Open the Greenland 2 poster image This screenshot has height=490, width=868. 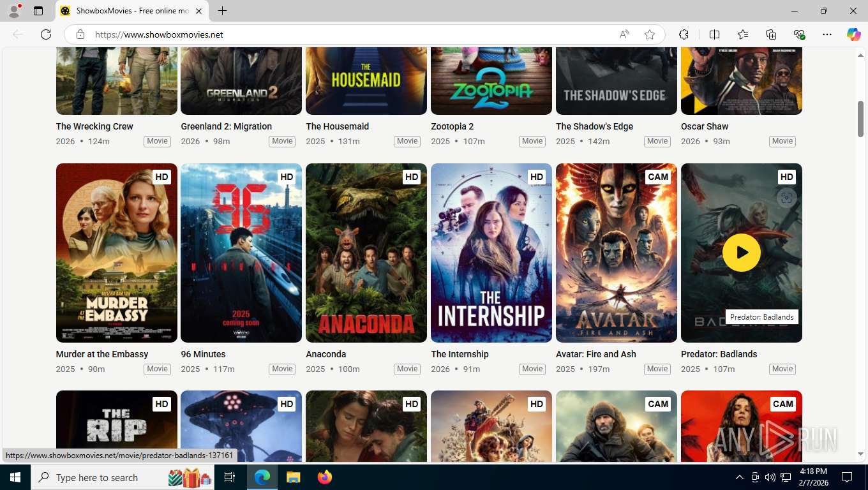pyautogui.click(x=241, y=80)
